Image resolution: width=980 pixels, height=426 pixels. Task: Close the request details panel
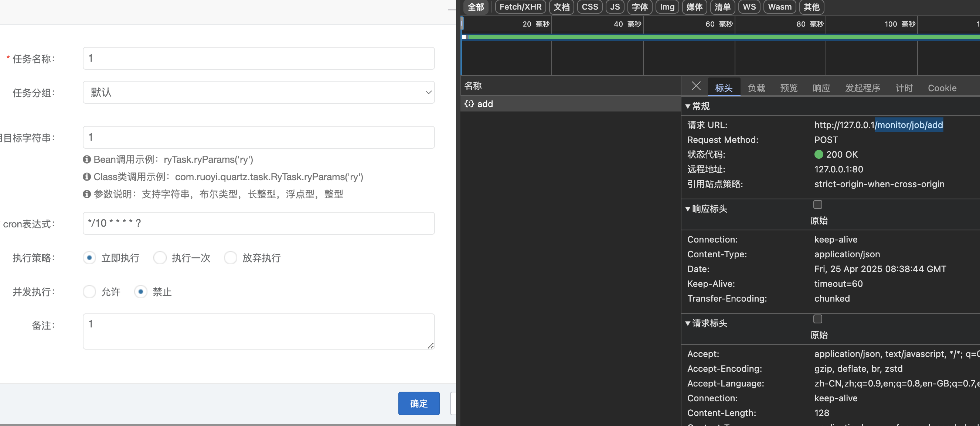[x=696, y=86]
